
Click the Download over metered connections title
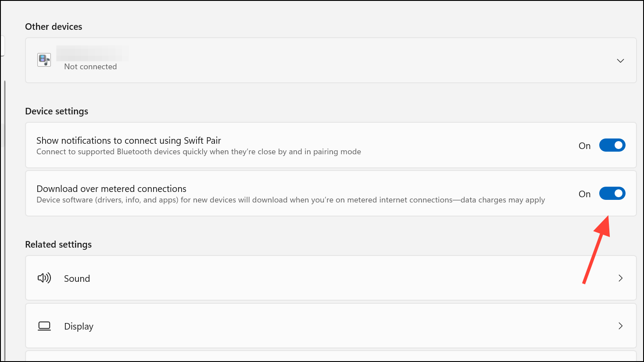[x=111, y=189]
